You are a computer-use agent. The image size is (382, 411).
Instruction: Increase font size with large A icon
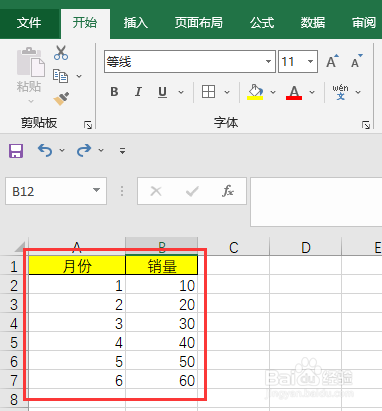point(332,61)
